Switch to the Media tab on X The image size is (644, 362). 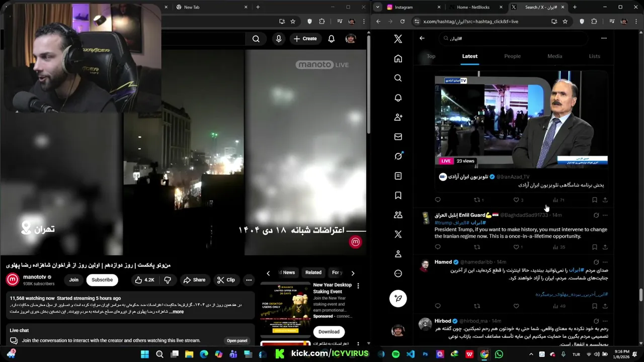(555, 56)
